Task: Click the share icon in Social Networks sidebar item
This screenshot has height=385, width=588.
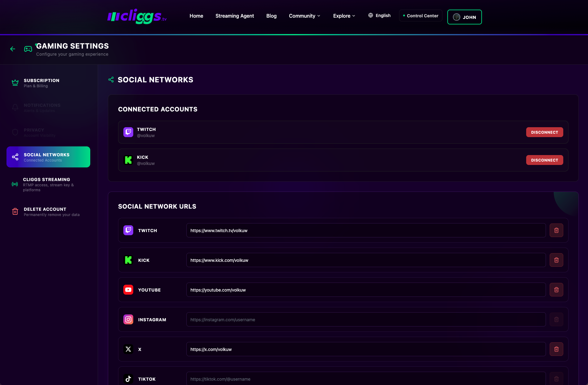Action: coord(15,157)
